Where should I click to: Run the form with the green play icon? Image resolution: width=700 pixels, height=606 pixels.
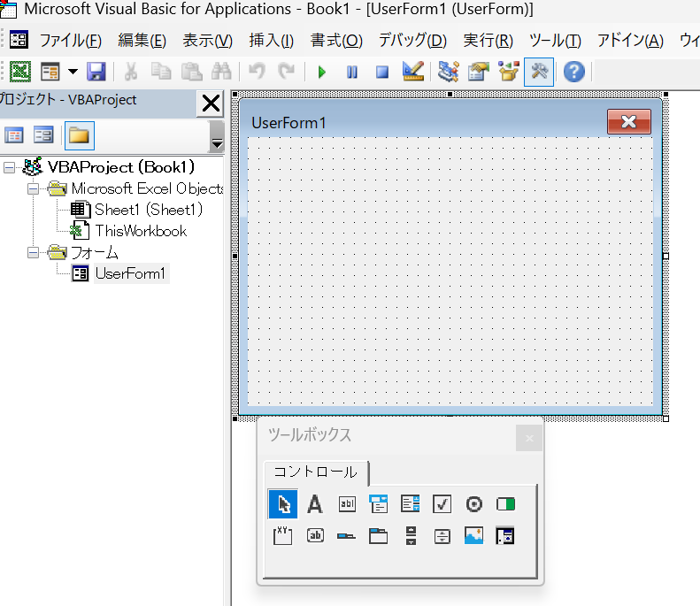click(x=321, y=72)
